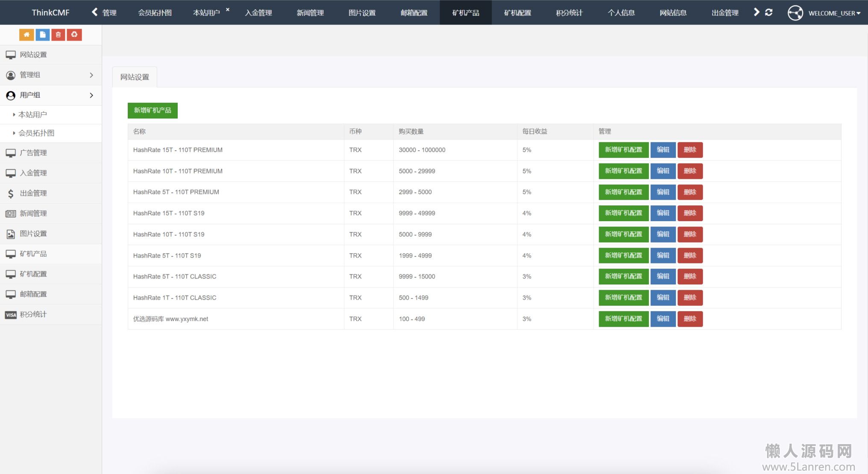Image resolution: width=868 pixels, height=474 pixels.
Task: Click the blue document icon button
Action: point(42,35)
